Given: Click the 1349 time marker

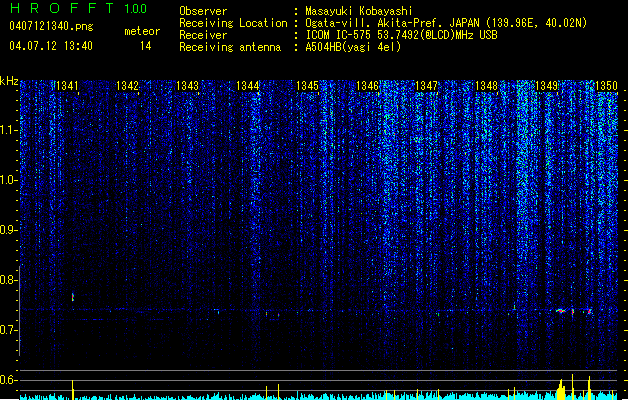Looking at the screenshot, I should click(x=546, y=86).
